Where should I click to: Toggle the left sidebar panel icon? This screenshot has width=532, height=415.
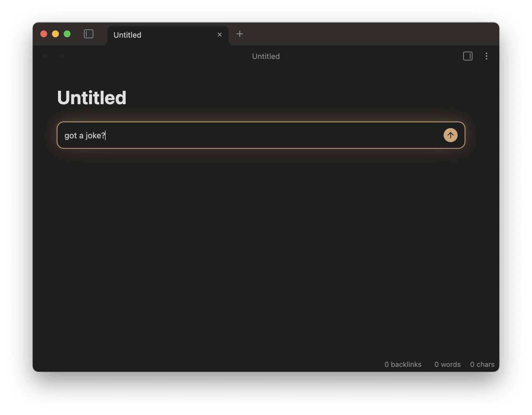click(x=89, y=34)
